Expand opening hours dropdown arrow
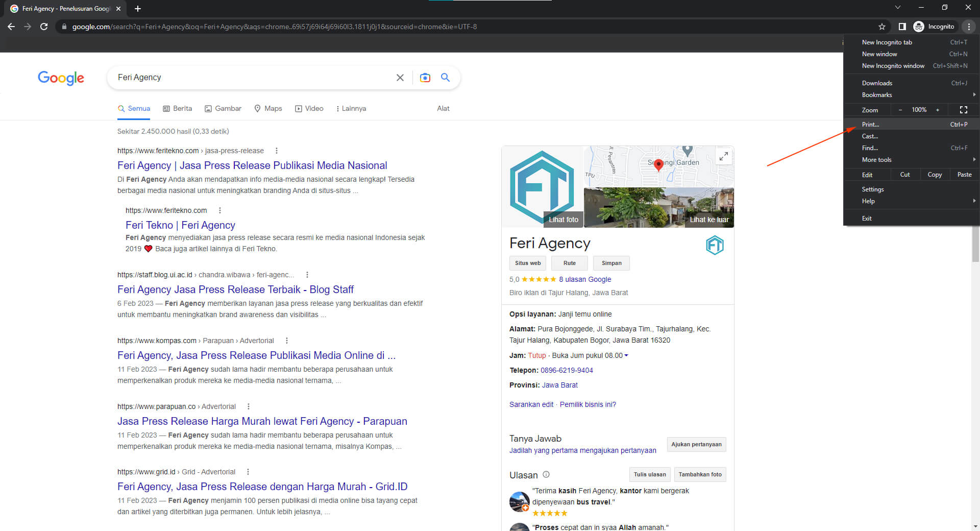This screenshot has height=531, width=980. (x=626, y=355)
